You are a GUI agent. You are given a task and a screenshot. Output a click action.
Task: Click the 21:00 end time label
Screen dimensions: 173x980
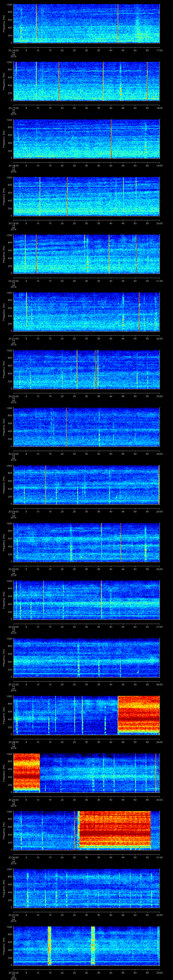pyautogui.click(x=159, y=281)
